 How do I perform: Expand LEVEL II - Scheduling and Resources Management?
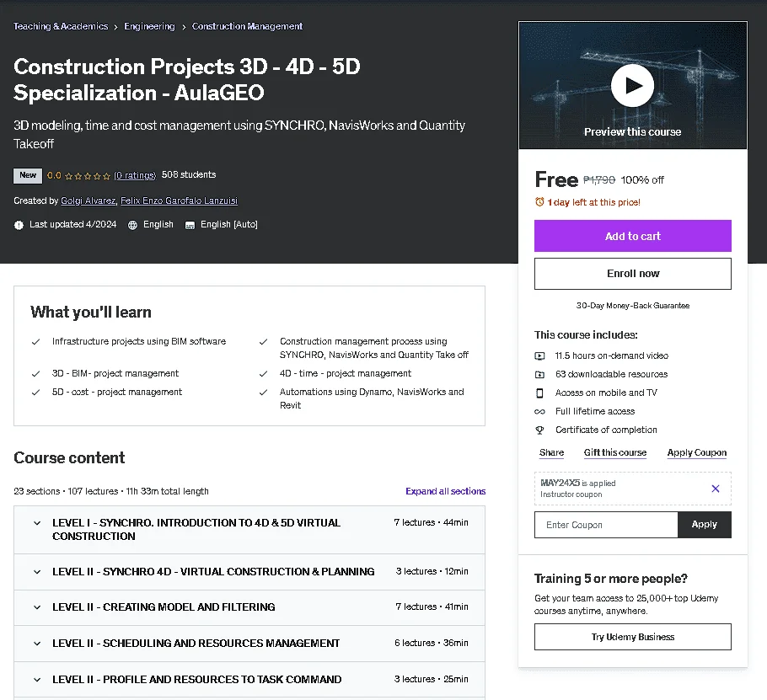(x=249, y=644)
